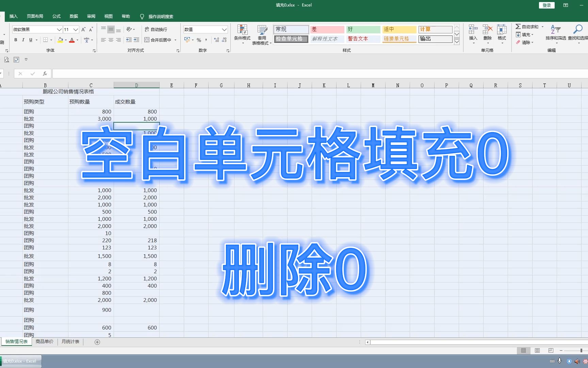Toggle bold formatting with B button
The width and height of the screenshot is (588, 368).
15,40
